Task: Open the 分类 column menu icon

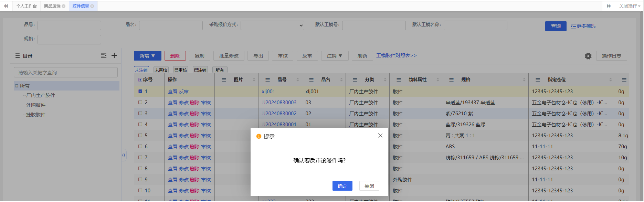Action: [x=355, y=80]
